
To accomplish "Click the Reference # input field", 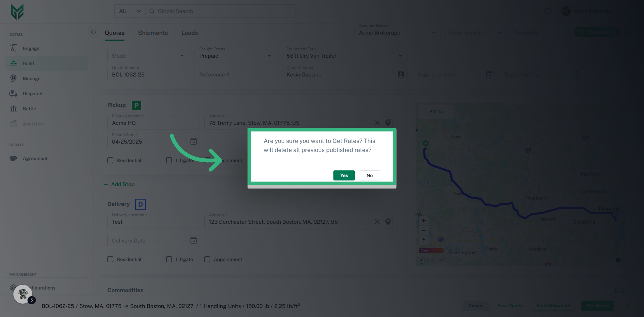I will point(235,74).
